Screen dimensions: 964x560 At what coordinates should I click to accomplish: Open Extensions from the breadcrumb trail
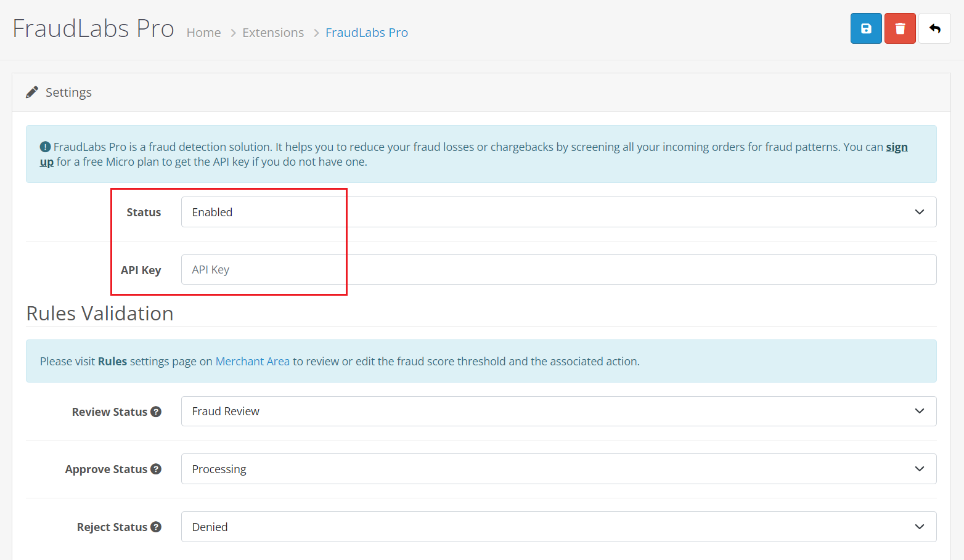(x=273, y=32)
